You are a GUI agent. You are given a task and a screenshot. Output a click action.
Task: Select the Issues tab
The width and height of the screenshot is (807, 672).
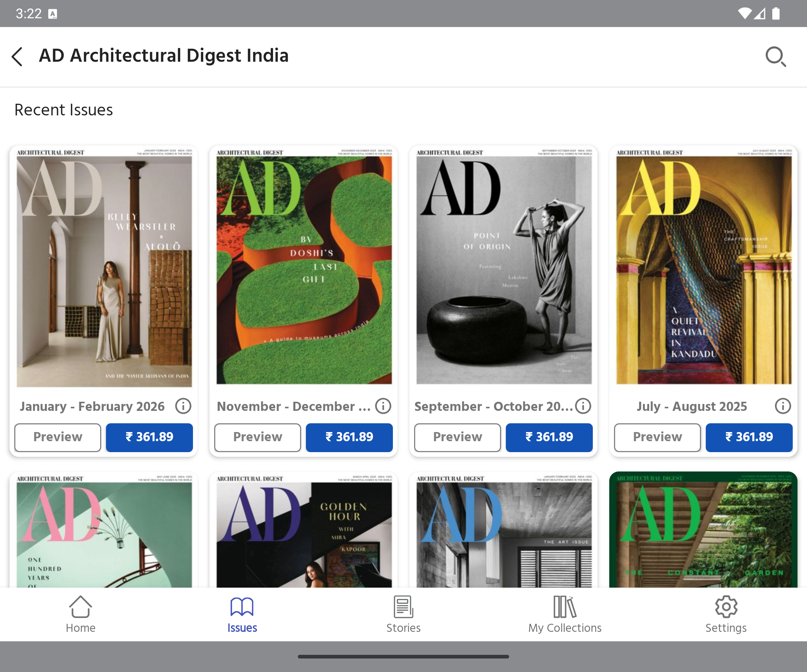[242, 614]
